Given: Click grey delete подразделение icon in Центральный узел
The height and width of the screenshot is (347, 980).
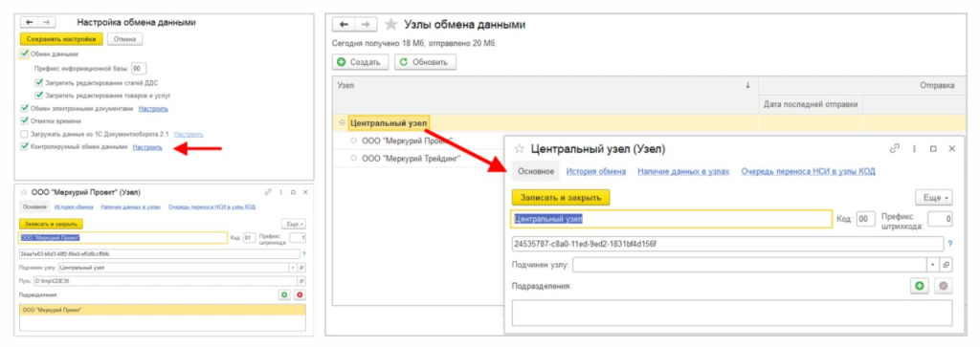Looking at the screenshot, I should click(x=943, y=286).
